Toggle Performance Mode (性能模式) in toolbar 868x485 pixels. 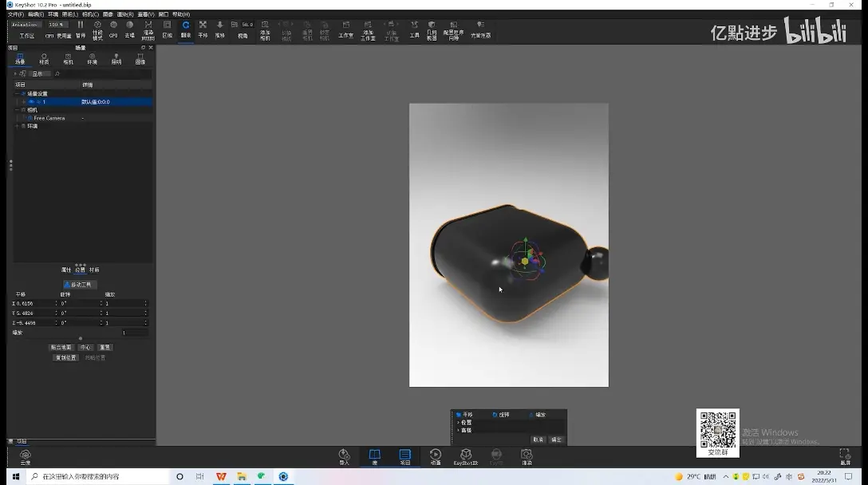(x=97, y=30)
